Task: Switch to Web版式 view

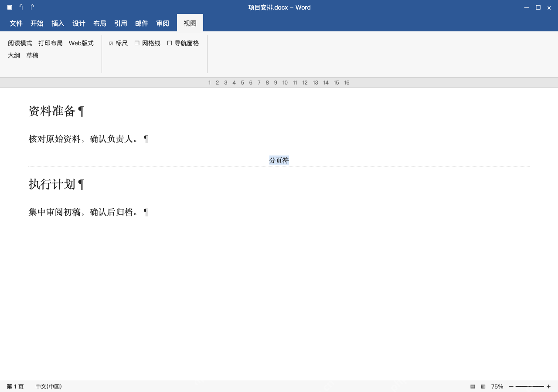Action: (81, 43)
